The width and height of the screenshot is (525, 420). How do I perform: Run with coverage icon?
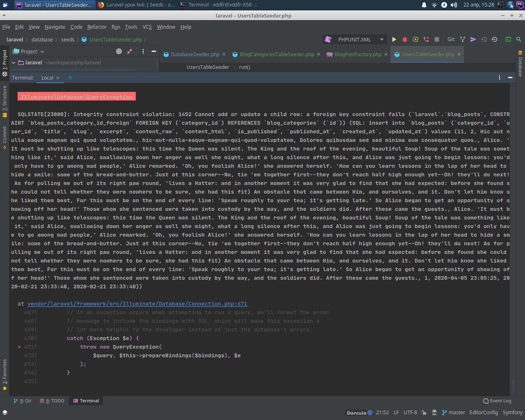[x=415, y=39]
